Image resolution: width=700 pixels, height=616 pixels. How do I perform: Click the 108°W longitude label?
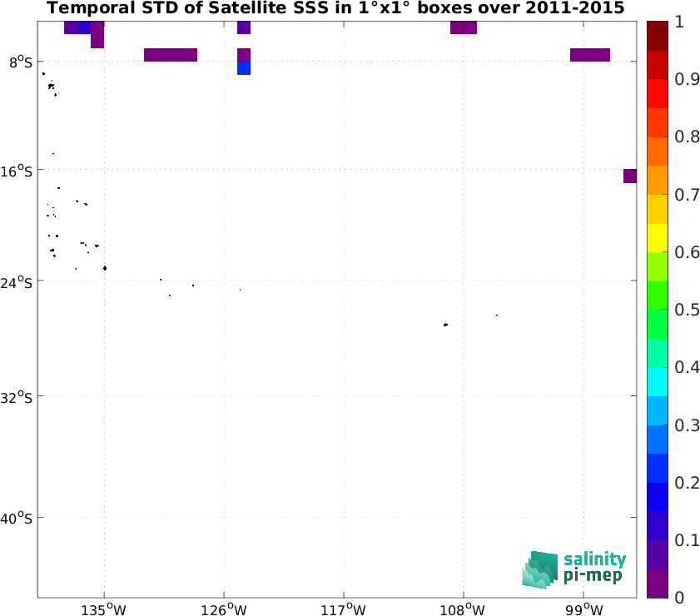[463, 609]
